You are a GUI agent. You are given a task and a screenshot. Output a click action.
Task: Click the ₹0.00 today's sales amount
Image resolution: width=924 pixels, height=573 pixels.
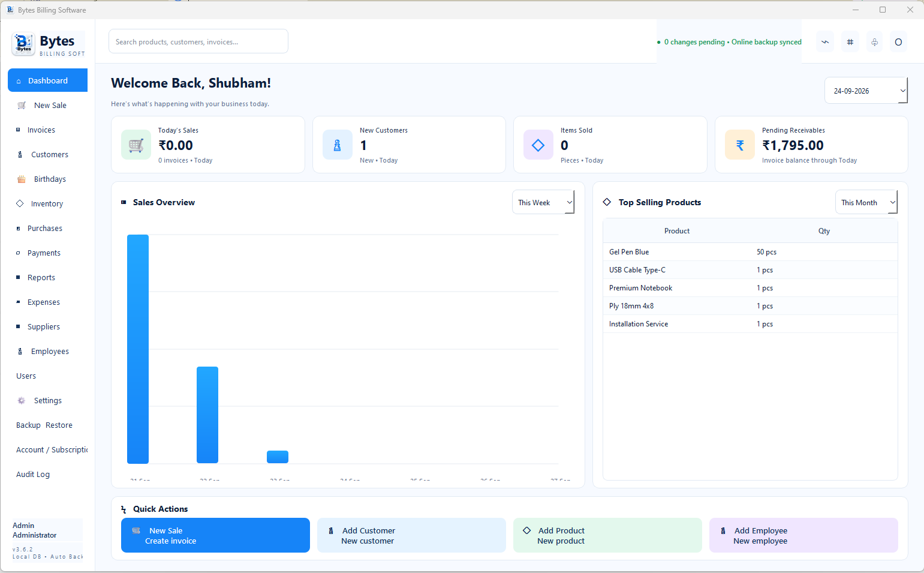[x=176, y=145]
